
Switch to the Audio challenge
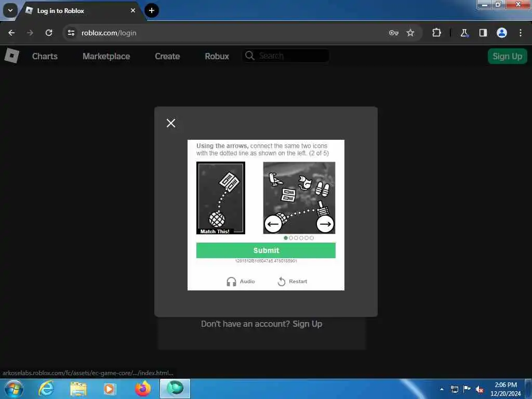[241, 281]
